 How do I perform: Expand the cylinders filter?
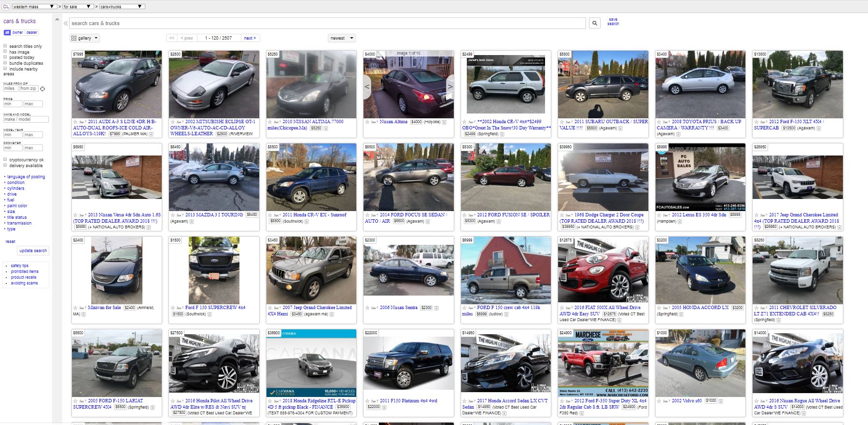[15, 188]
